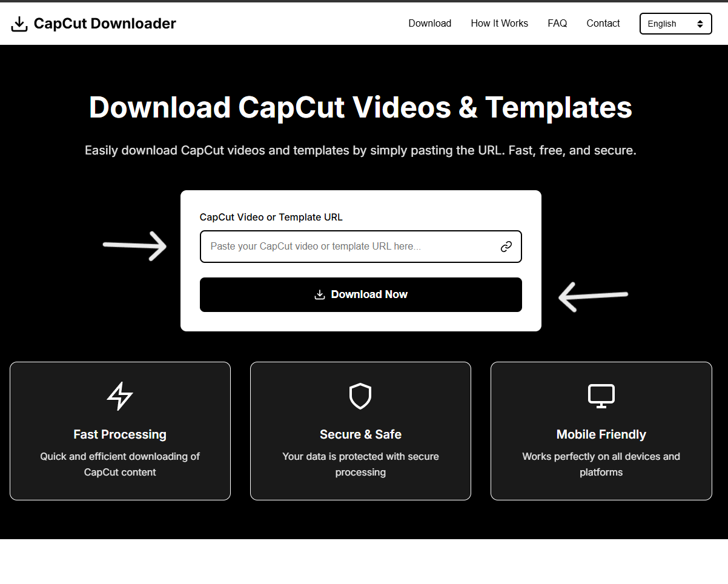728x584 pixels.
Task: Click the Secure & Safe heading
Action: coord(360,434)
